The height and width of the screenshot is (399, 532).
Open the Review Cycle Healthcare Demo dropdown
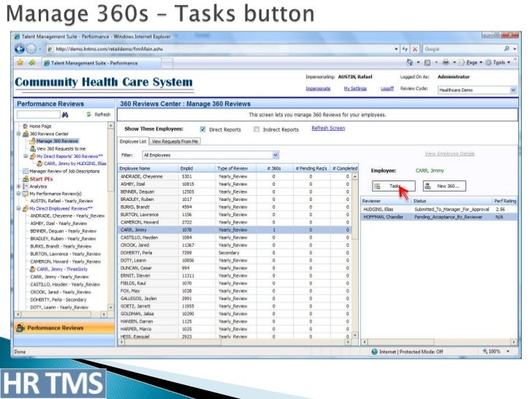click(513, 90)
